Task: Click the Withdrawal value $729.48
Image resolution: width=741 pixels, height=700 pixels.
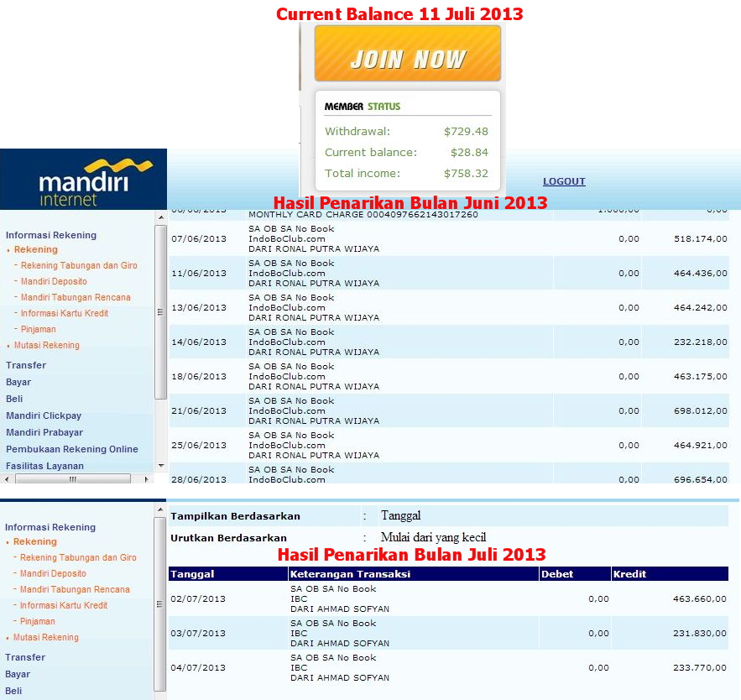Action: pos(466,132)
